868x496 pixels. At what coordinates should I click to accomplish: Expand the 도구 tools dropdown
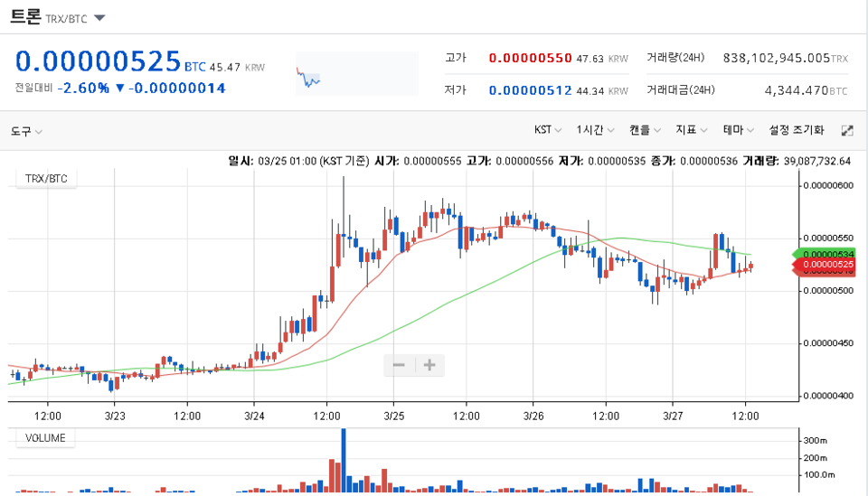26,131
